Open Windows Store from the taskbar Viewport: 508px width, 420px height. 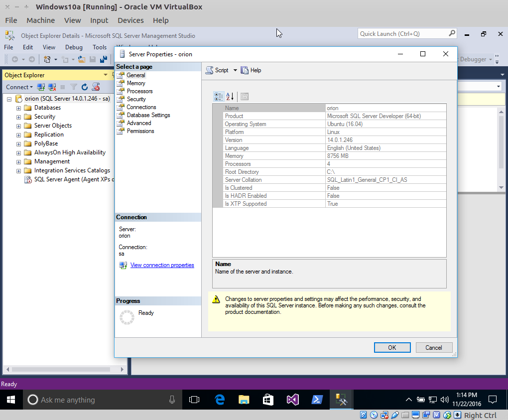268,400
